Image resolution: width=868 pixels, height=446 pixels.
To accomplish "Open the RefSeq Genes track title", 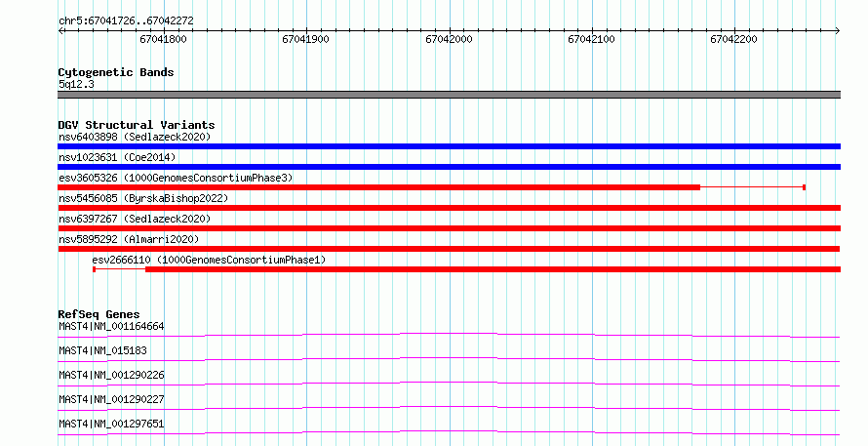I will [99, 314].
